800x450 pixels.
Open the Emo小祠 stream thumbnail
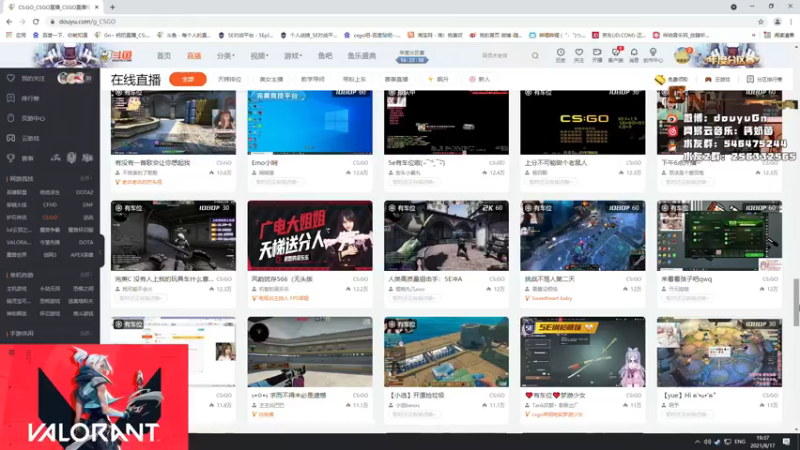point(310,122)
